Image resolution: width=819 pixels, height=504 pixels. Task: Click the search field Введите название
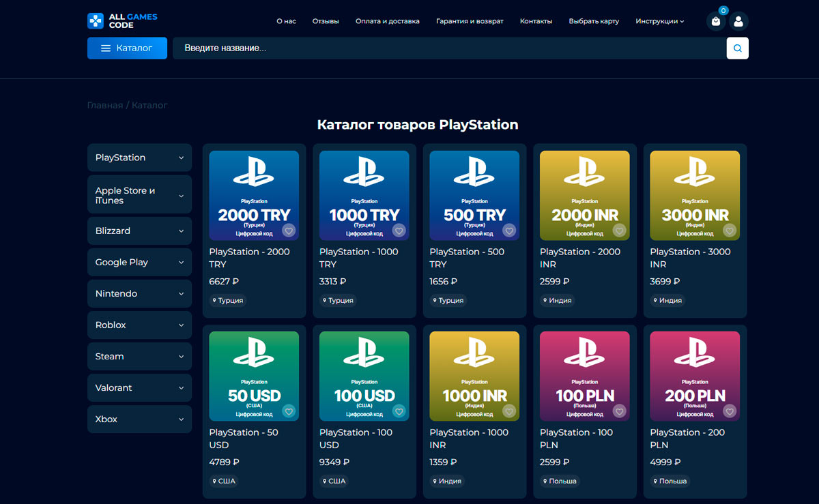pos(444,48)
